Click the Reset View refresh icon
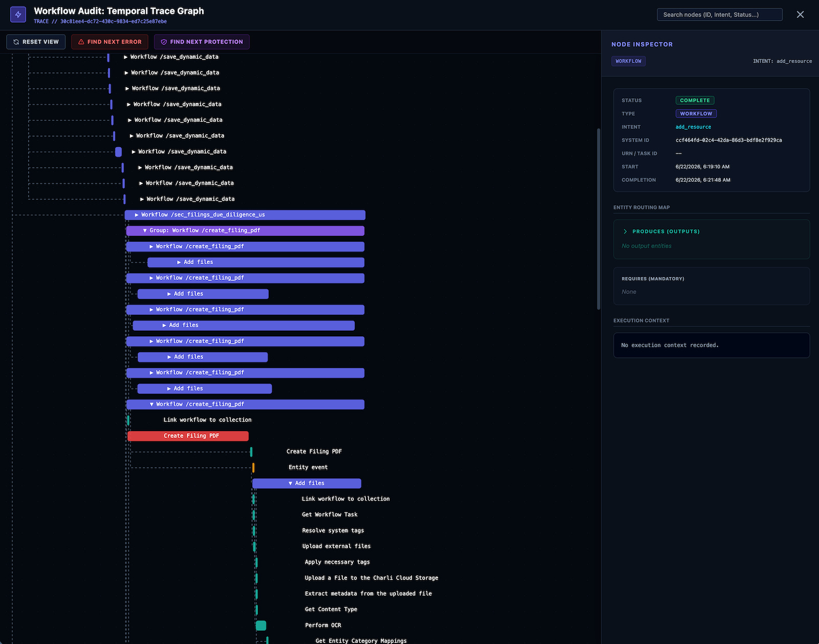The height and width of the screenshot is (644, 819). (x=16, y=42)
